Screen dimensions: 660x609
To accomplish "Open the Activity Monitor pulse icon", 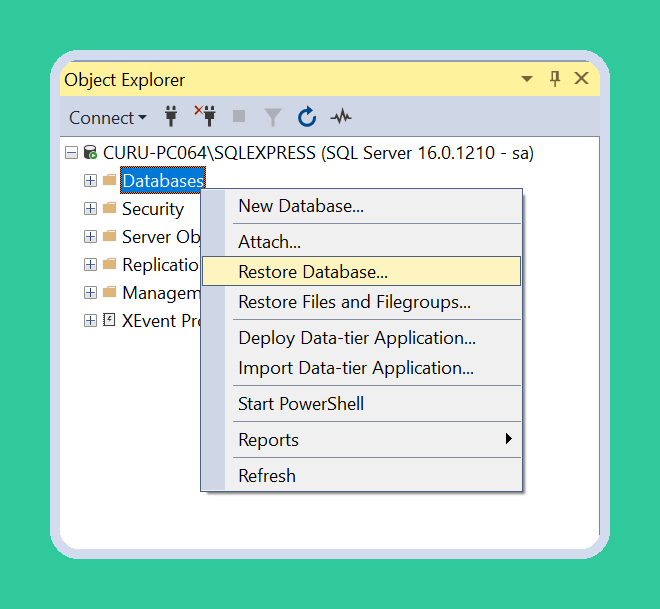I will (341, 117).
